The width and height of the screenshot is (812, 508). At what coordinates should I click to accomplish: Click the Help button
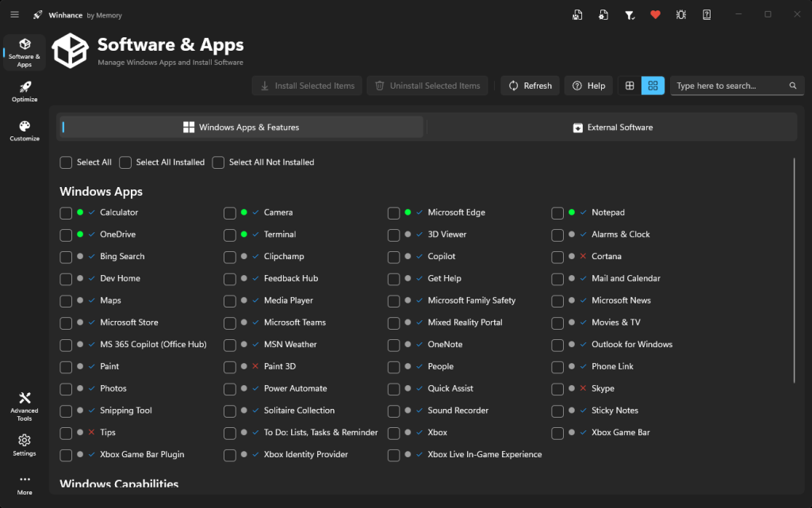pos(588,85)
